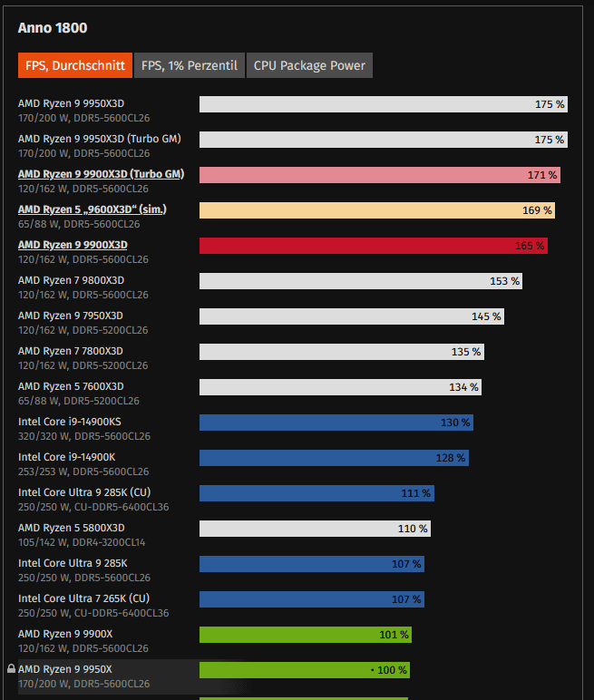Click the blue 111 % bar

[316, 493]
